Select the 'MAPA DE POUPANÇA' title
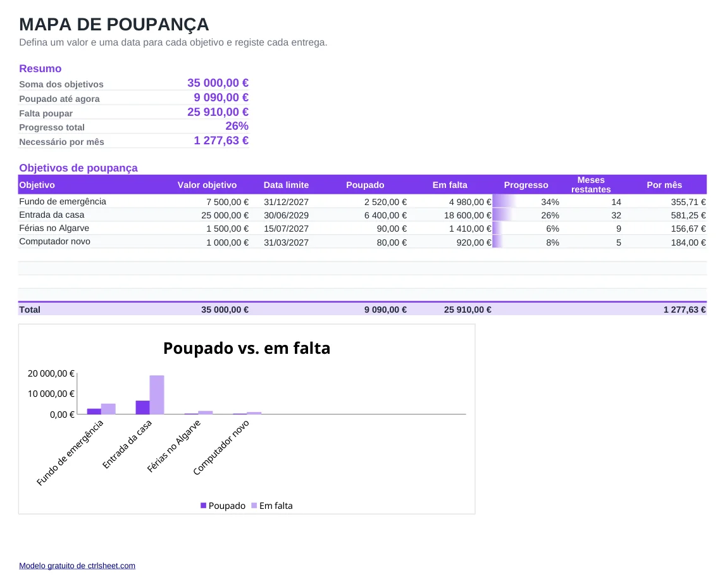725x588 pixels. click(x=114, y=25)
